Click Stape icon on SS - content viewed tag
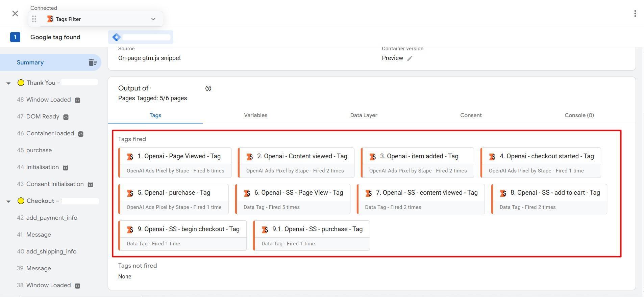 click(x=369, y=193)
